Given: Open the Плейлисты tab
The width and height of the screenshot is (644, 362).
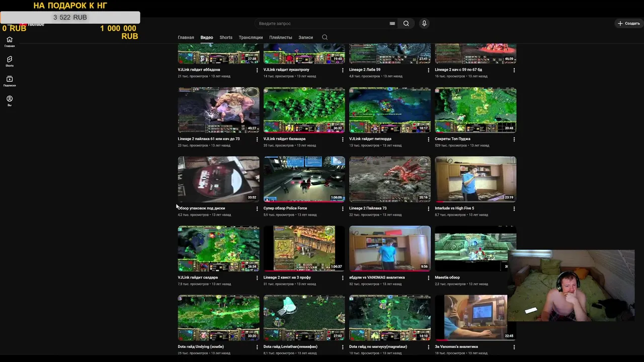Looking at the screenshot, I should (281, 37).
